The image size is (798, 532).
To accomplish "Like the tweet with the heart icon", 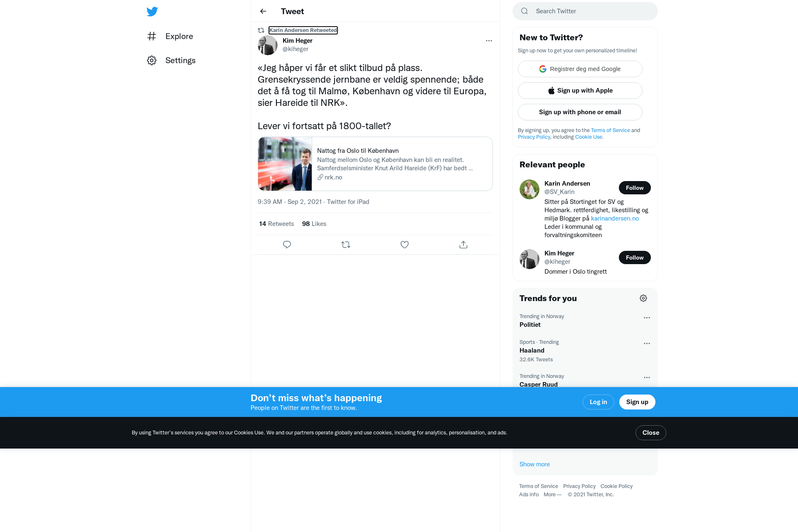I will pos(404,245).
